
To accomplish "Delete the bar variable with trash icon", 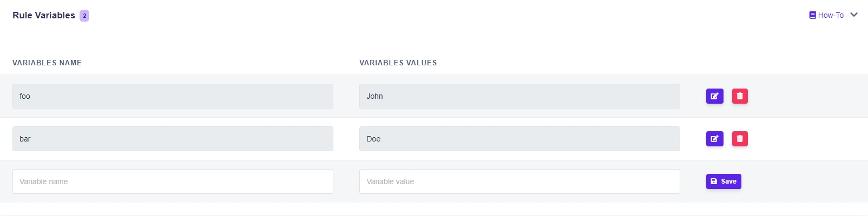I will (740, 139).
